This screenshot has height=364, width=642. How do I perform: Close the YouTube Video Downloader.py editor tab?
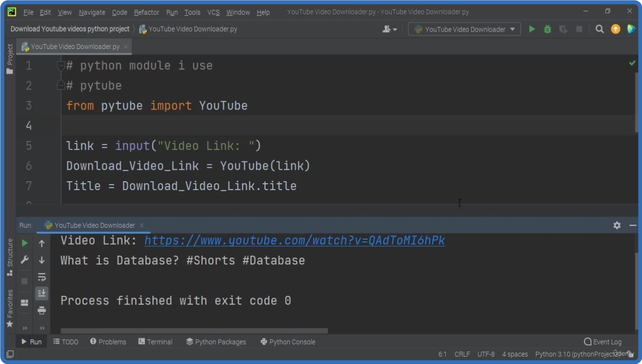tap(126, 47)
